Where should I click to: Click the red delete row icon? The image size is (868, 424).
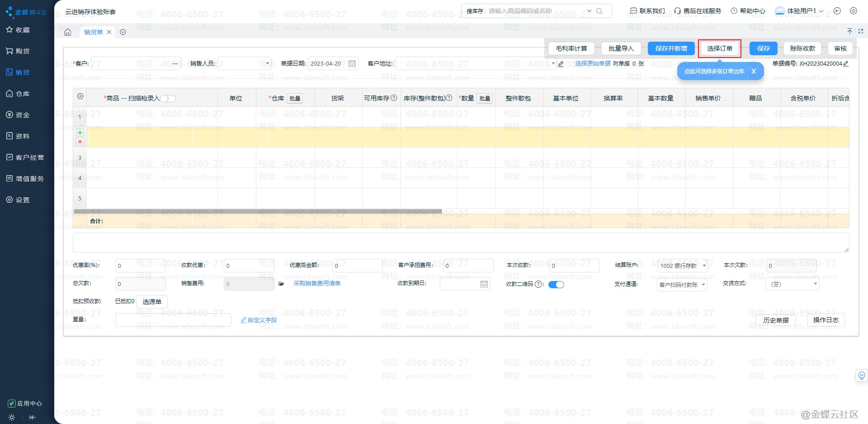point(80,142)
